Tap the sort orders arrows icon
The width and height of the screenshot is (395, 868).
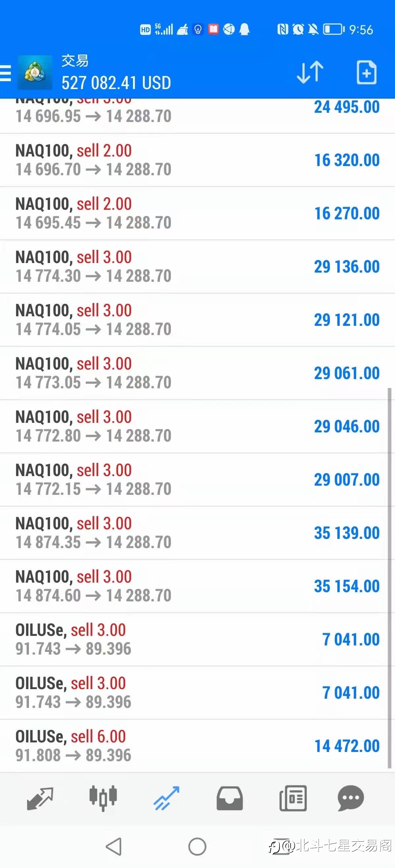[310, 72]
